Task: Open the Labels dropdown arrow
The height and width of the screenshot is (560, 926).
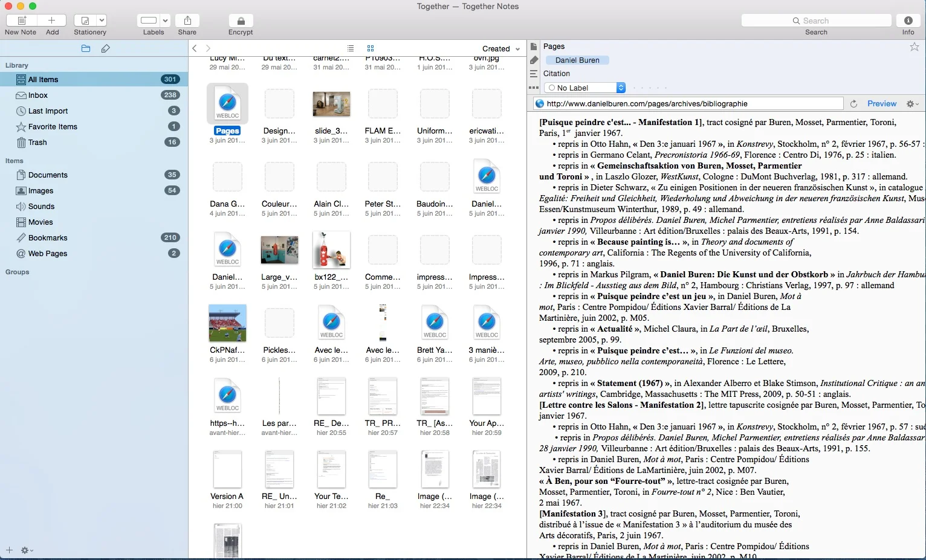Action: tap(165, 21)
